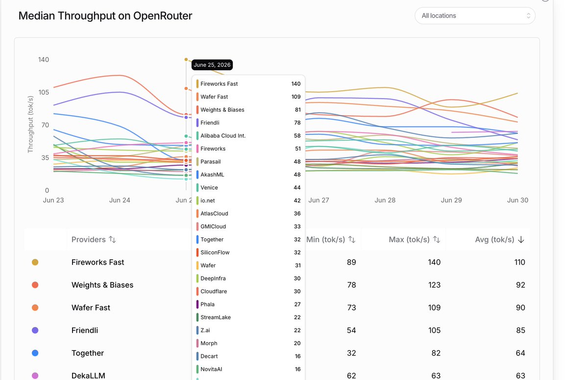Image resolution: width=588 pixels, height=380 pixels.
Task: Sort by Min (tok/s) arrows
Action: point(352,240)
